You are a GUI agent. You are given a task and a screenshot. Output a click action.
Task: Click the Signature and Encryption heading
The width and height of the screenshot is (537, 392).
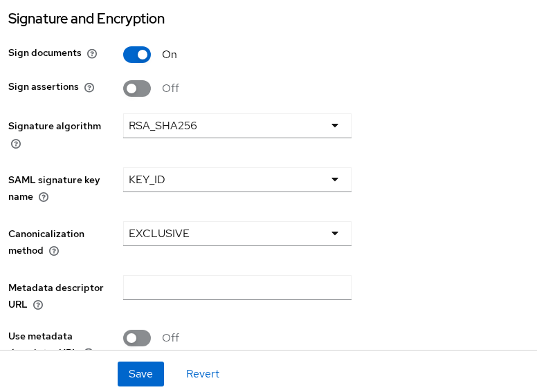point(87,19)
